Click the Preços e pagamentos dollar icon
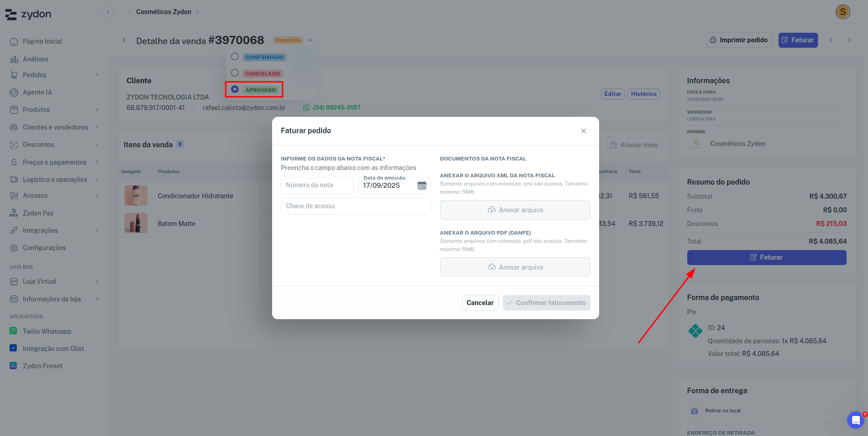Viewport: 868px width, 436px height. click(x=14, y=162)
